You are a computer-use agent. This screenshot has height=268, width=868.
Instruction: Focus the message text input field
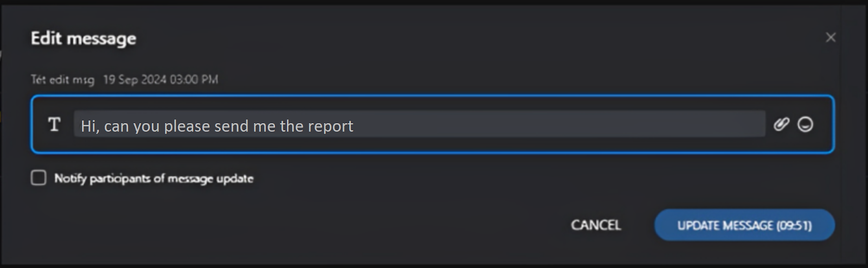click(419, 125)
